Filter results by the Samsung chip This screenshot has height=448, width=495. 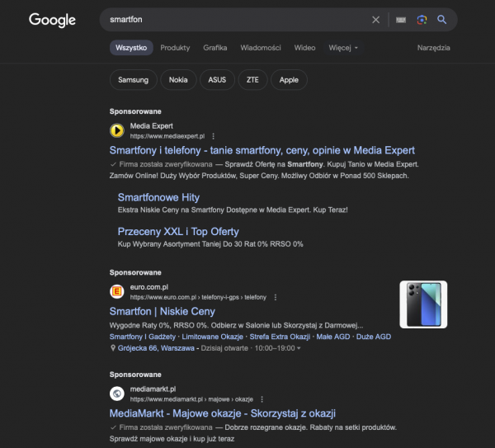click(x=133, y=80)
